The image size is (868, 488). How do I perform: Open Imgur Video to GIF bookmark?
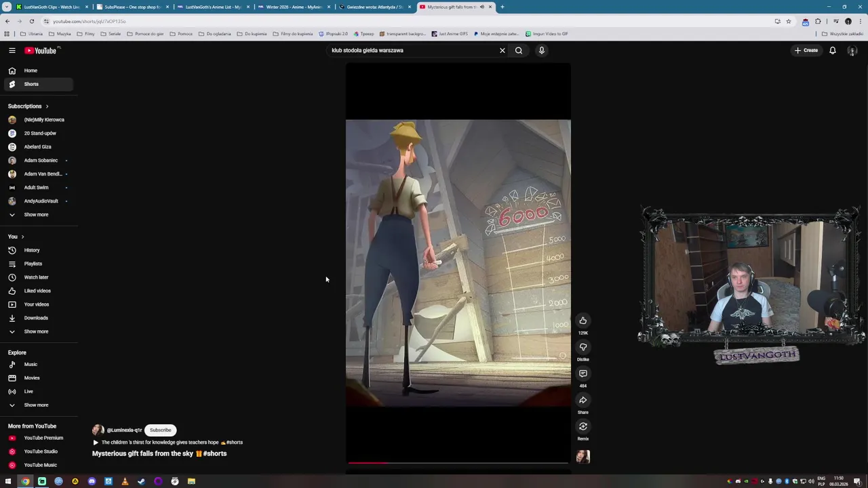pyautogui.click(x=547, y=34)
